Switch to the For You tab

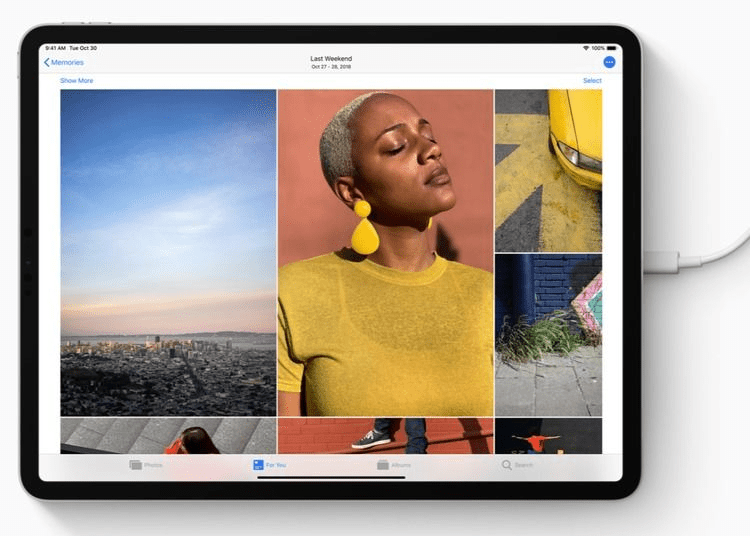coord(269,465)
